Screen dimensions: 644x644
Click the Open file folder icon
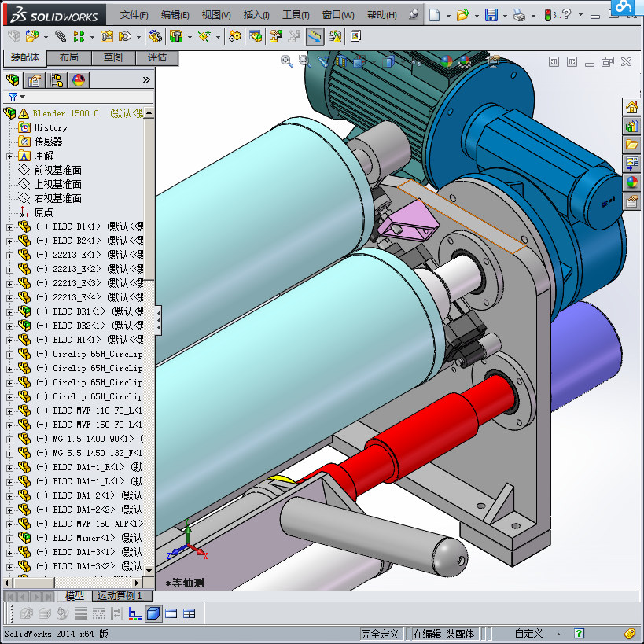click(x=463, y=15)
